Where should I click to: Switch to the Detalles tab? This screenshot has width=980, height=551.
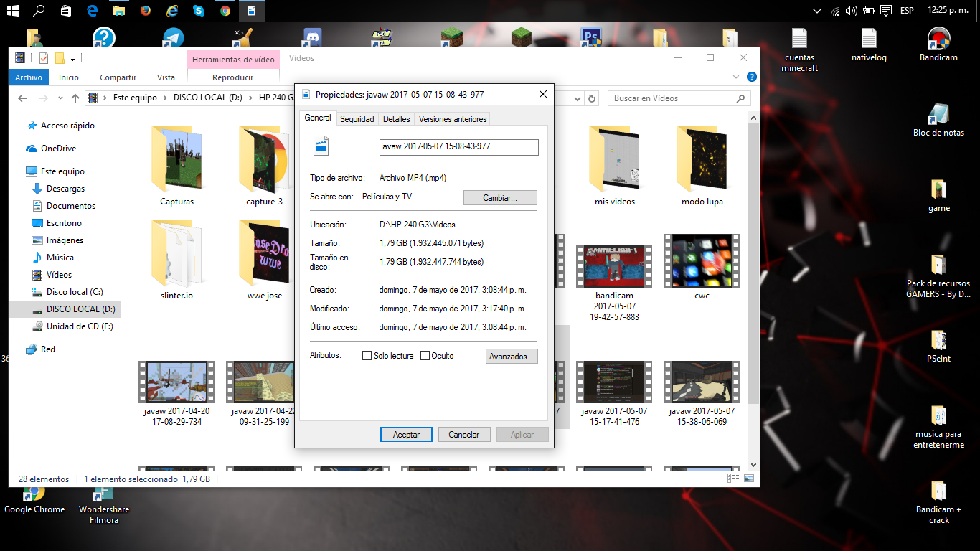tap(396, 119)
